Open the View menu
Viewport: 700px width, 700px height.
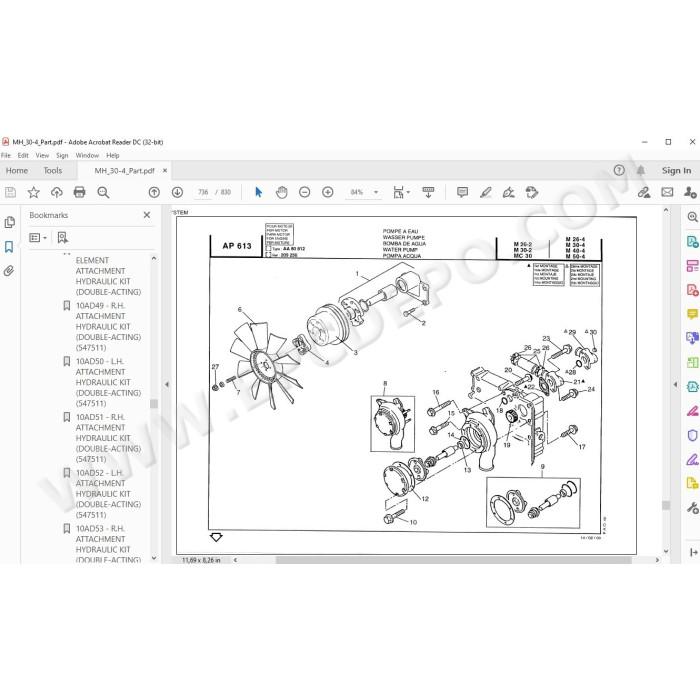click(42, 155)
